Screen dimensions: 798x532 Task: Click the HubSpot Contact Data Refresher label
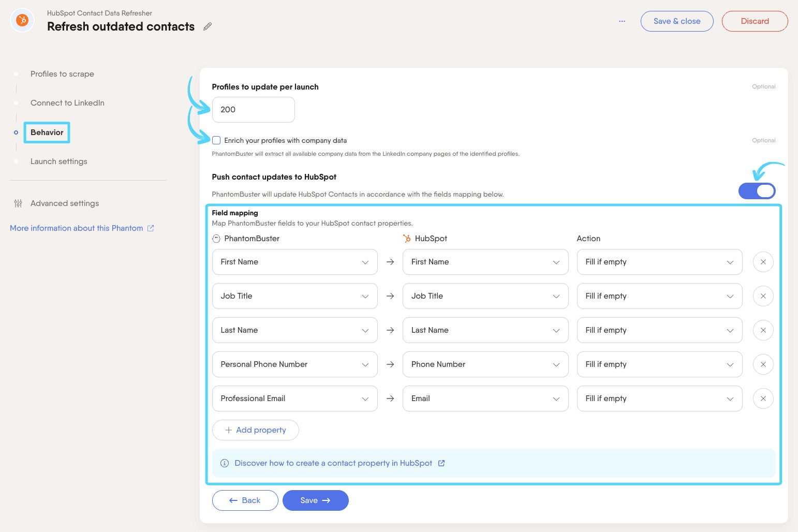click(99, 13)
